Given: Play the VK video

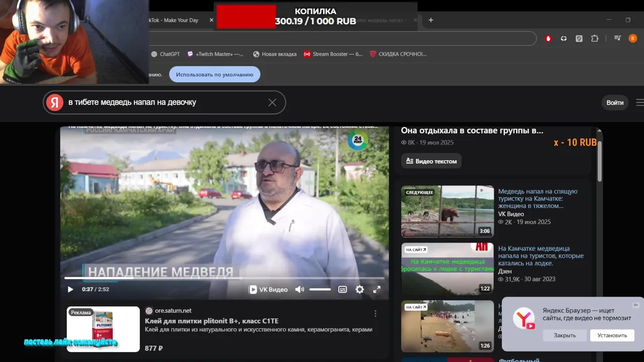Looking at the screenshot, I should [x=70, y=290].
